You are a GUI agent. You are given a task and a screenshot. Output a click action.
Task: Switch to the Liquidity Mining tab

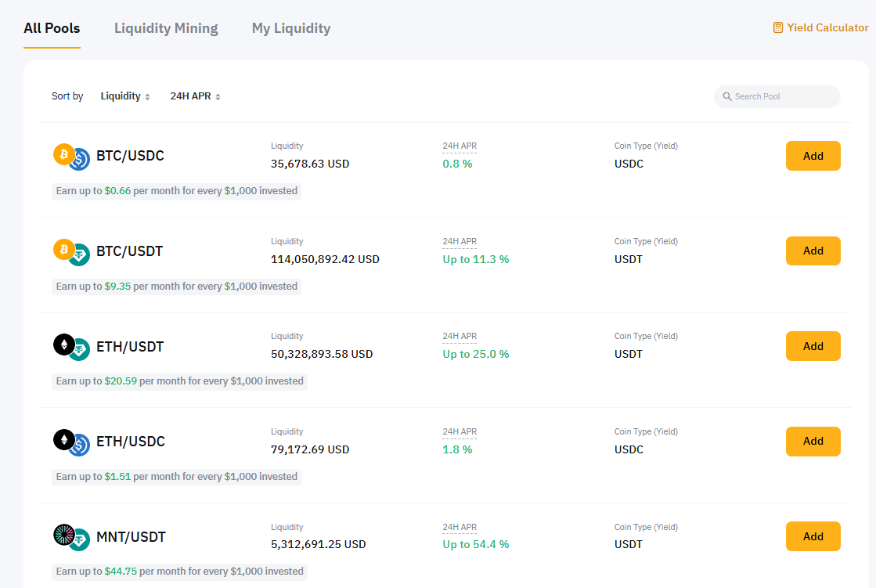click(x=165, y=28)
